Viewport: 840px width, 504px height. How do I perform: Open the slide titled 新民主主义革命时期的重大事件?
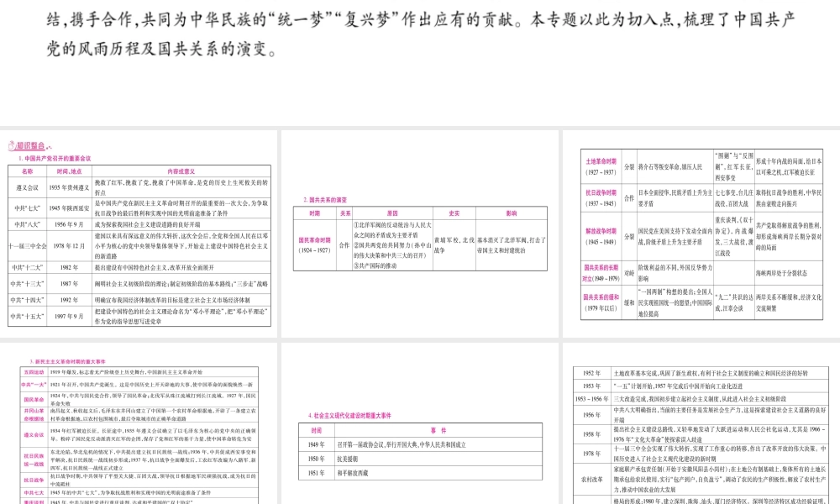(x=139, y=423)
